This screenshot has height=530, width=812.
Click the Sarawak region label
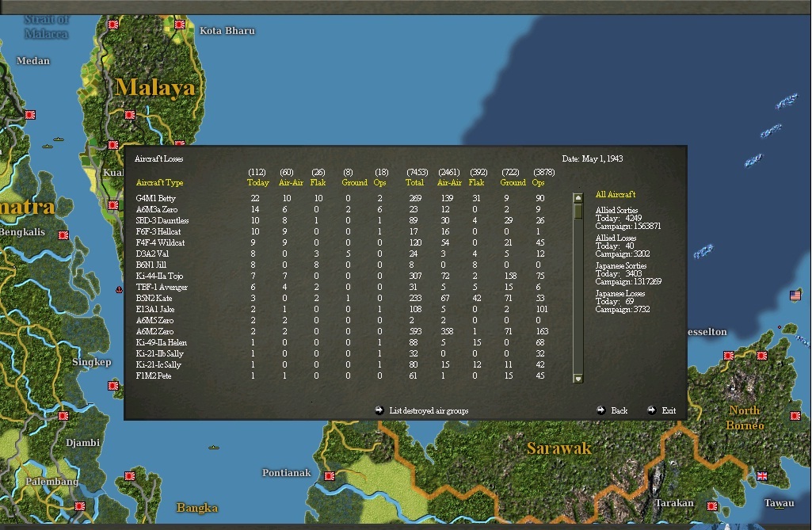[558, 448]
